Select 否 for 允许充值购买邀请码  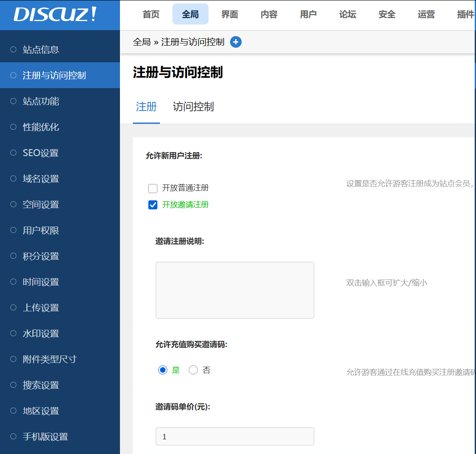[x=193, y=370]
